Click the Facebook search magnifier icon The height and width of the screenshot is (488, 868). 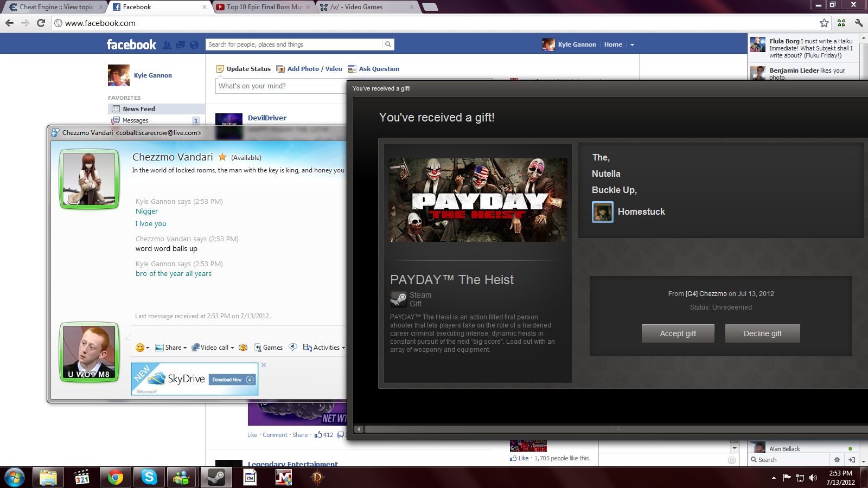[x=388, y=44]
